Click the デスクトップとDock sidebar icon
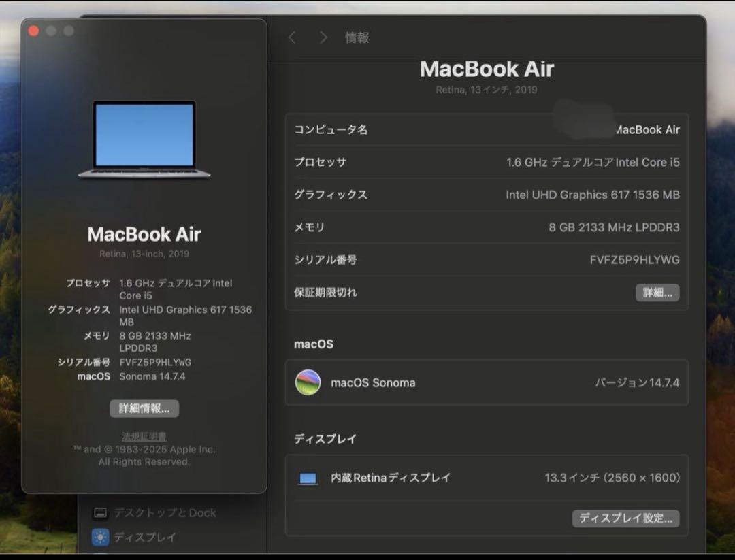Image resolution: width=735 pixels, height=560 pixels. (x=100, y=512)
